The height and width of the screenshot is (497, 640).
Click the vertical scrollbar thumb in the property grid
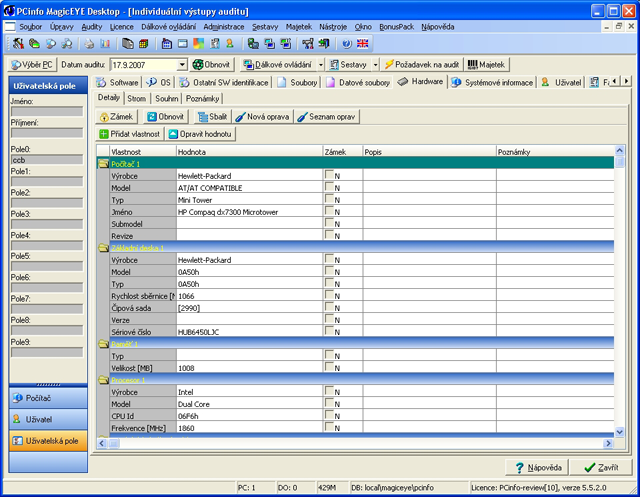click(x=620, y=162)
